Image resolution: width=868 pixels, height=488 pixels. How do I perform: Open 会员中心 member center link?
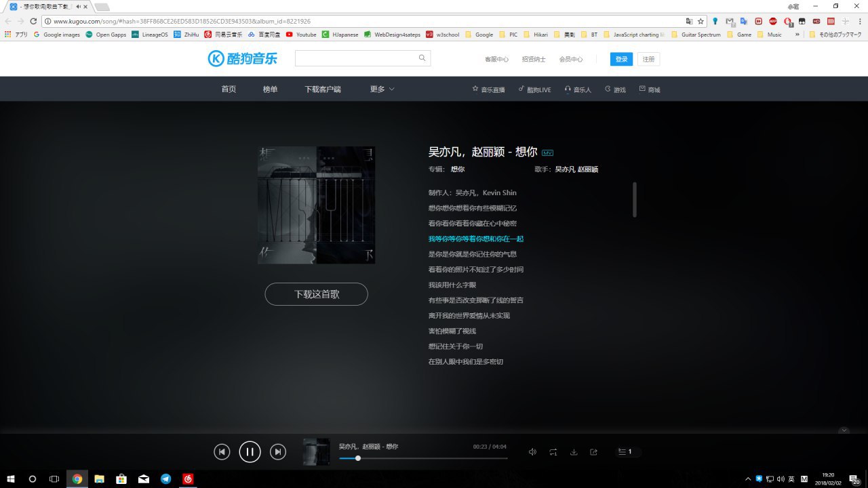click(571, 59)
